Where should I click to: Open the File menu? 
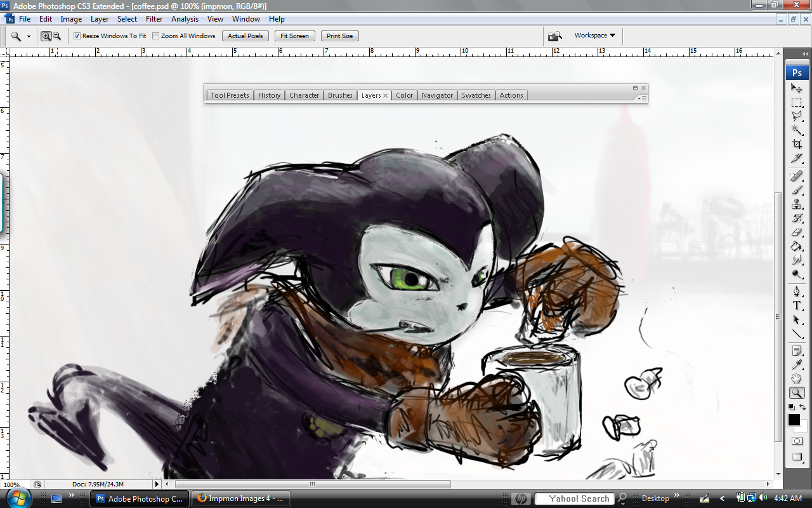(25, 19)
